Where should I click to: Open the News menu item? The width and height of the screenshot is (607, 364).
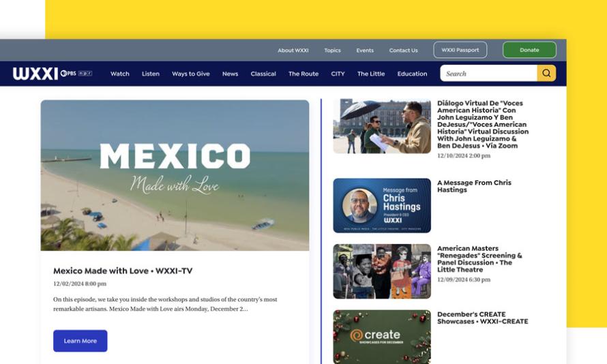230,74
